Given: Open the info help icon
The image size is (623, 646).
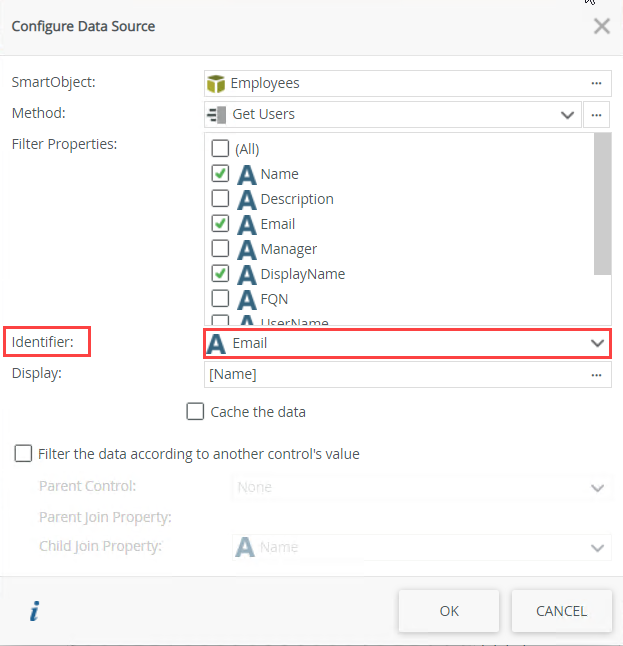Looking at the screenshot, I should tap(35, 611).
